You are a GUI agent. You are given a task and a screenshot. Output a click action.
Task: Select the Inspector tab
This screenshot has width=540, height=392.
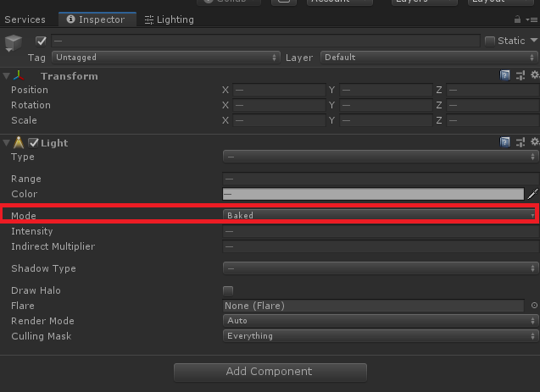[x=97, y=19]
